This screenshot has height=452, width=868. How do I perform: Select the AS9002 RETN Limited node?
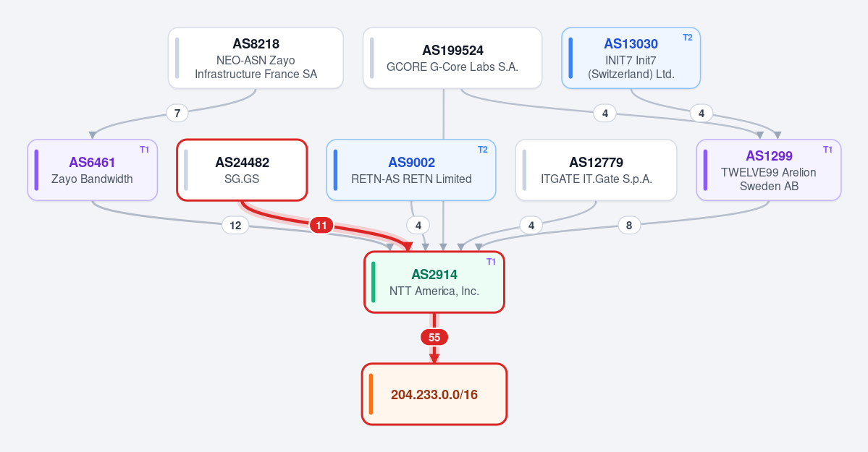(411, 170)
